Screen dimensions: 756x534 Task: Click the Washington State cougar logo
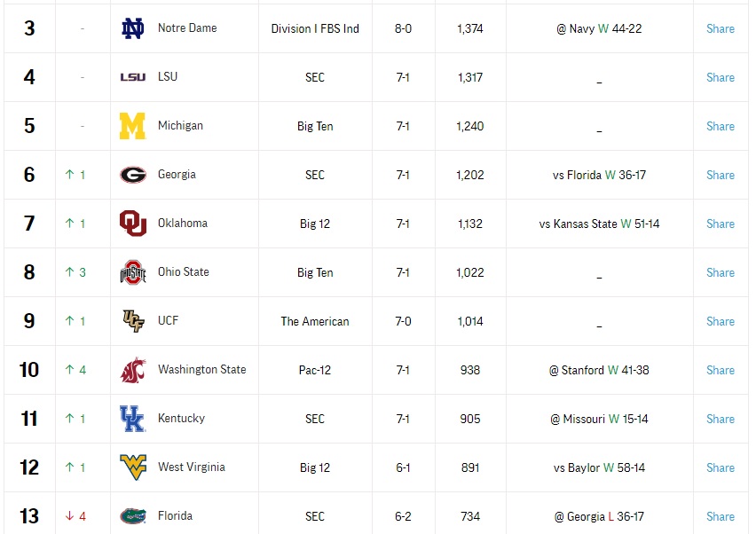coord(132,370)
